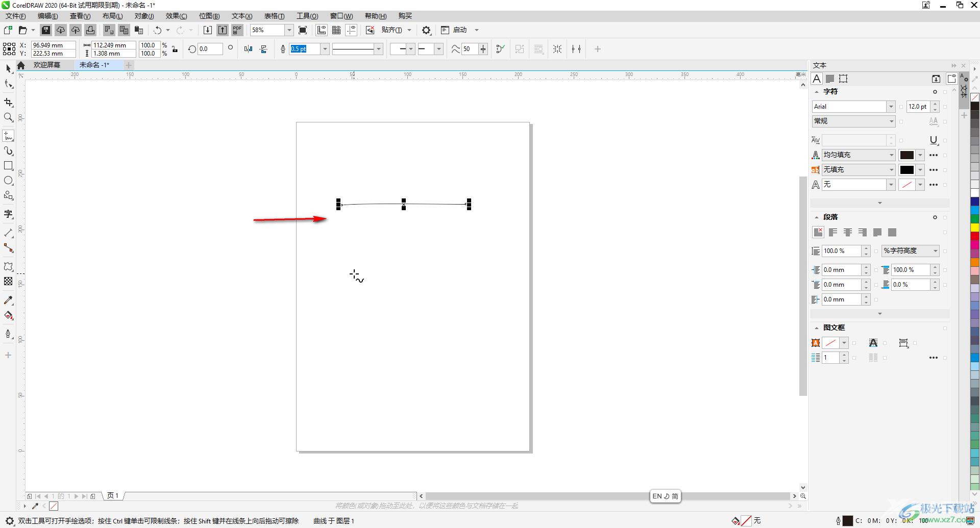Image resolution: width=980 pixels, height=528 pixels.
Task: Open the outline width dropdown
Action: click(325, 49)
